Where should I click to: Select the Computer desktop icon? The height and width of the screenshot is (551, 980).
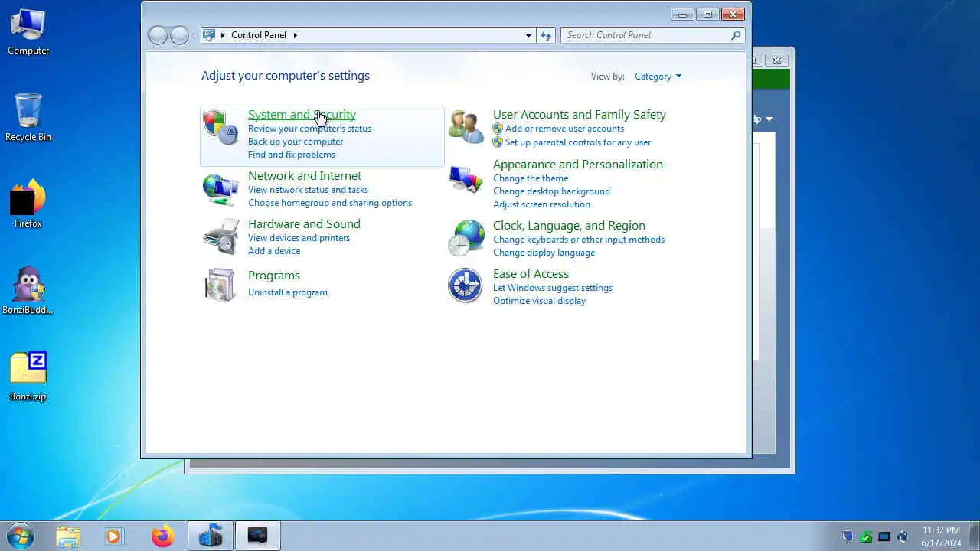28,32
